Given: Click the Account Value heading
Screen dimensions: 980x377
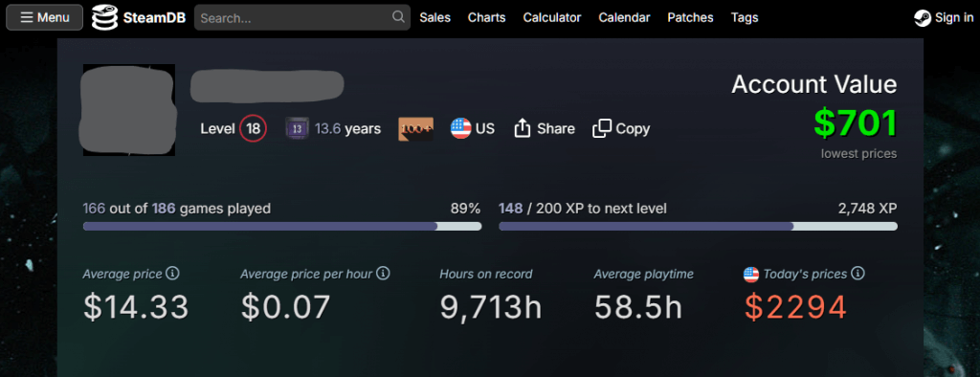Looking at the screenshot, I should click(x=814, y=84).
